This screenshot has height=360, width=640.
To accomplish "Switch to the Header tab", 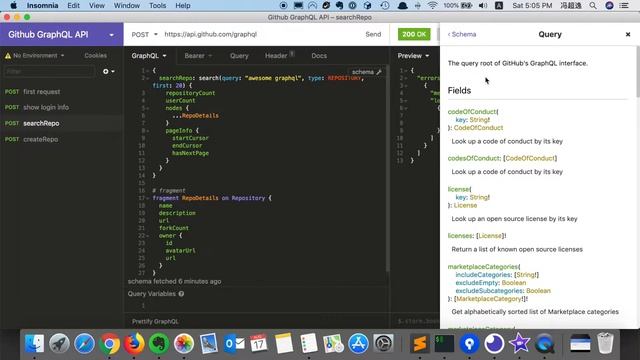I will click(280, 56).
